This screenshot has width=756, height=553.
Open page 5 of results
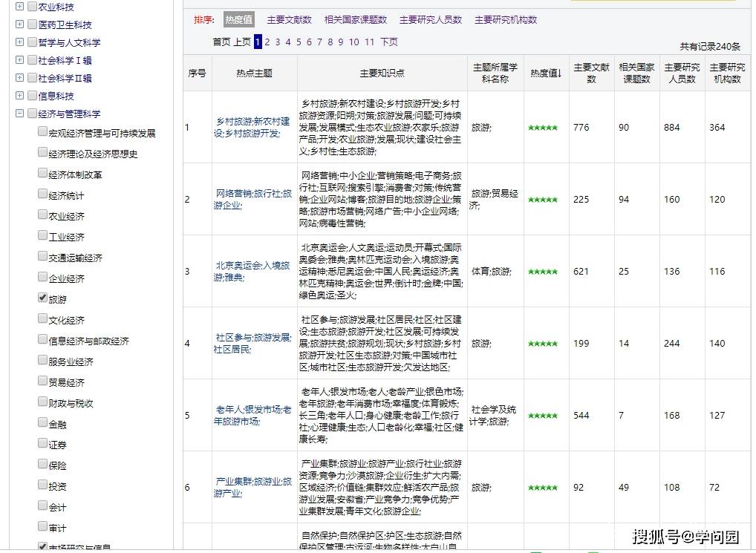click(299, 42)
